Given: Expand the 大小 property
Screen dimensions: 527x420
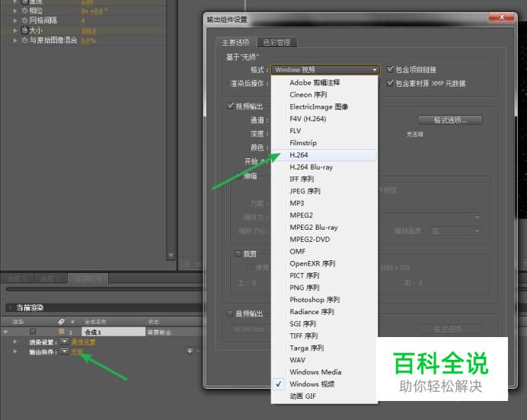Looking at the screenshot, I should coord(14,30).
